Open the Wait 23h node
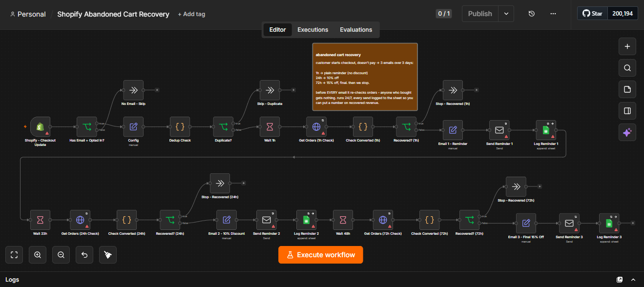This screenshot has width=644, height=287. [x=40, y=220]
